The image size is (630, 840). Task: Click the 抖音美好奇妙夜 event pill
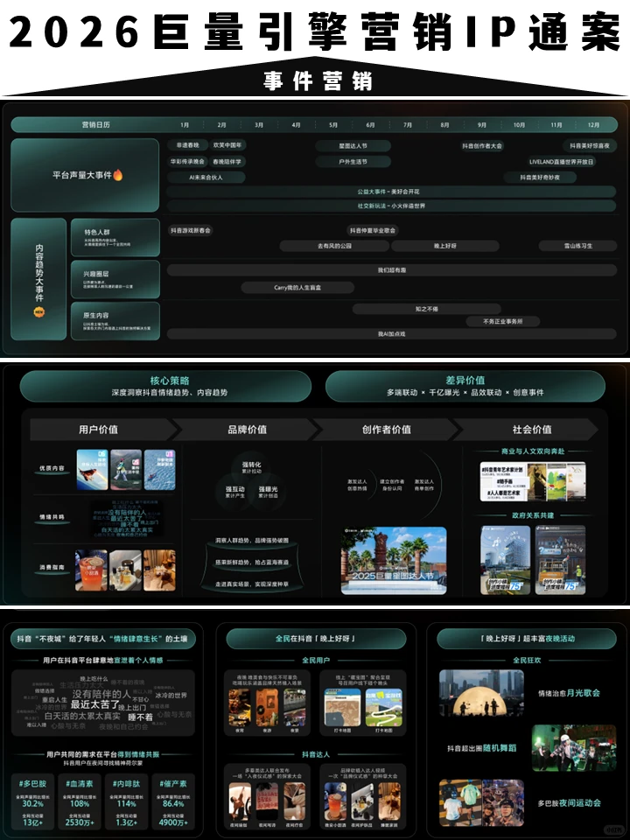coord(540,178)
